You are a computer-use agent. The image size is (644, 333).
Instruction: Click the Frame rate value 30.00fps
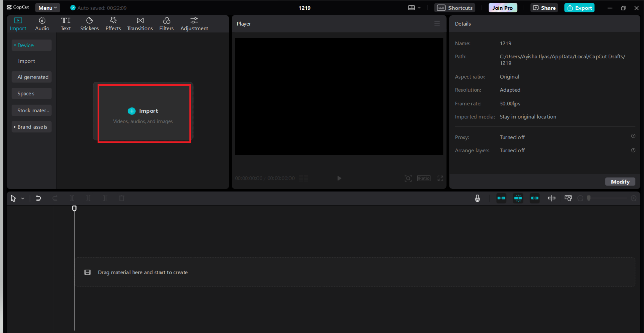[x=510, y=104]
